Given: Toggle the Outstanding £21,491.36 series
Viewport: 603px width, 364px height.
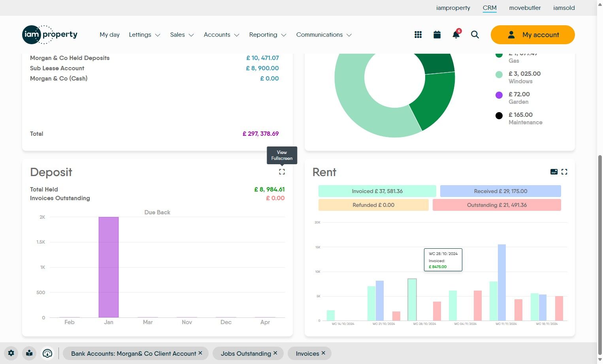Looking at the screenshot, I should point(497,205).
